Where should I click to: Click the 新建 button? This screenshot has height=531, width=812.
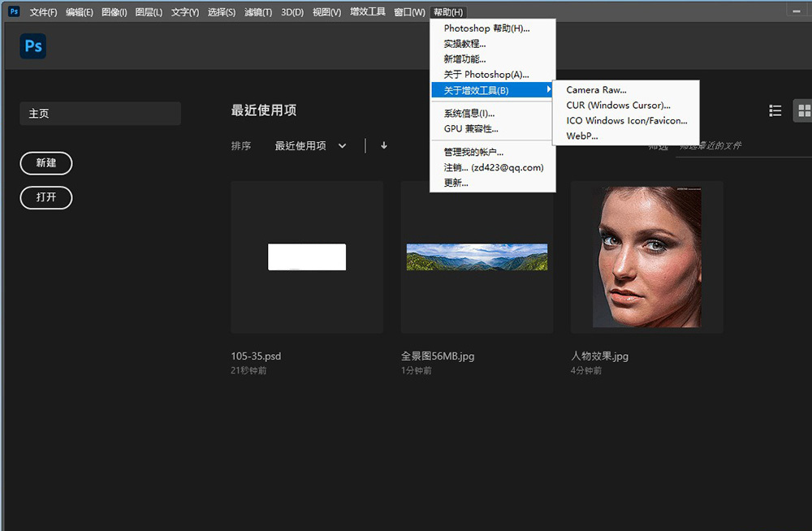coord(46,163)
